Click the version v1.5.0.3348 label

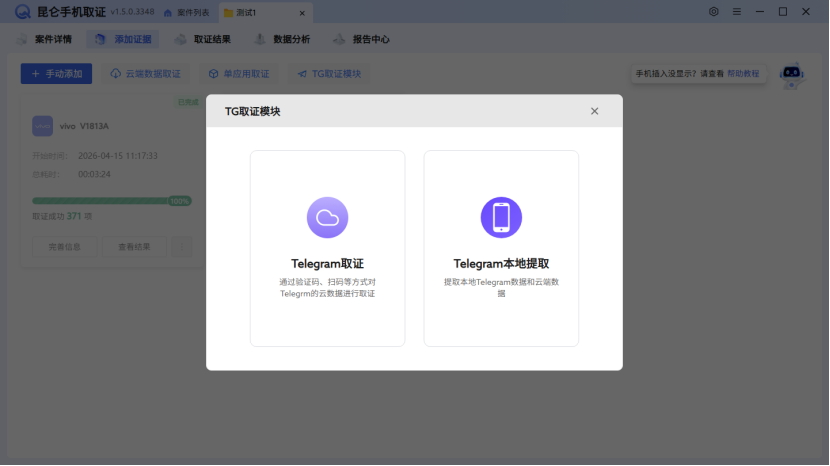point(132,12)
